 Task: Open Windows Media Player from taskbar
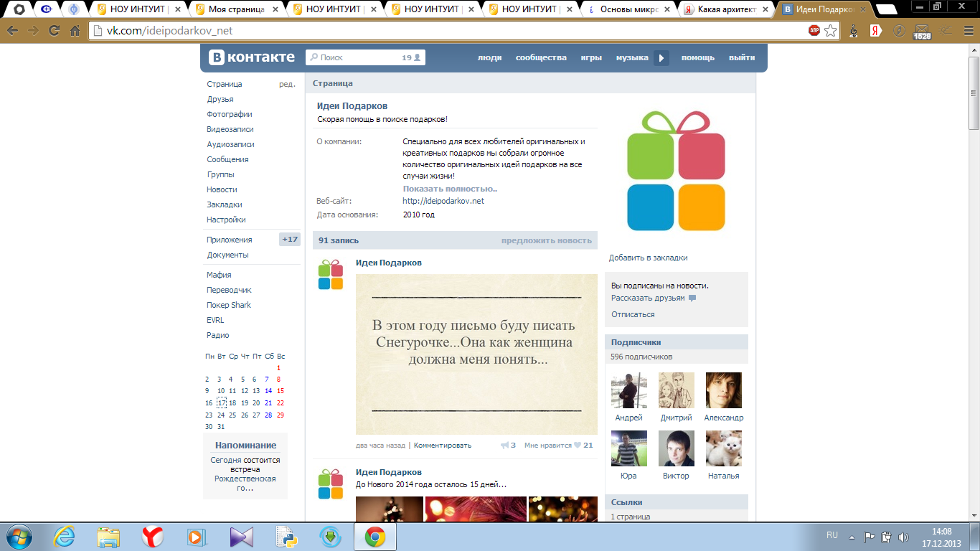[196, 537]
